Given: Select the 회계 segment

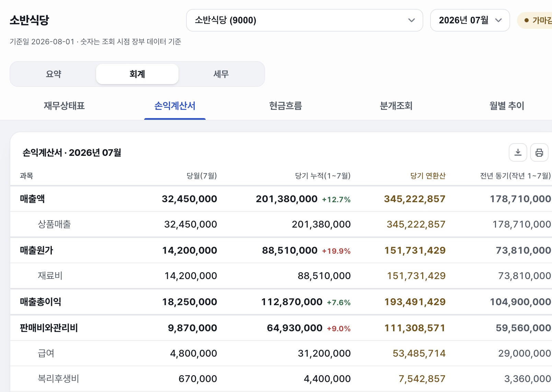Looking at the screenshot, I should click(x=137, y=74).
